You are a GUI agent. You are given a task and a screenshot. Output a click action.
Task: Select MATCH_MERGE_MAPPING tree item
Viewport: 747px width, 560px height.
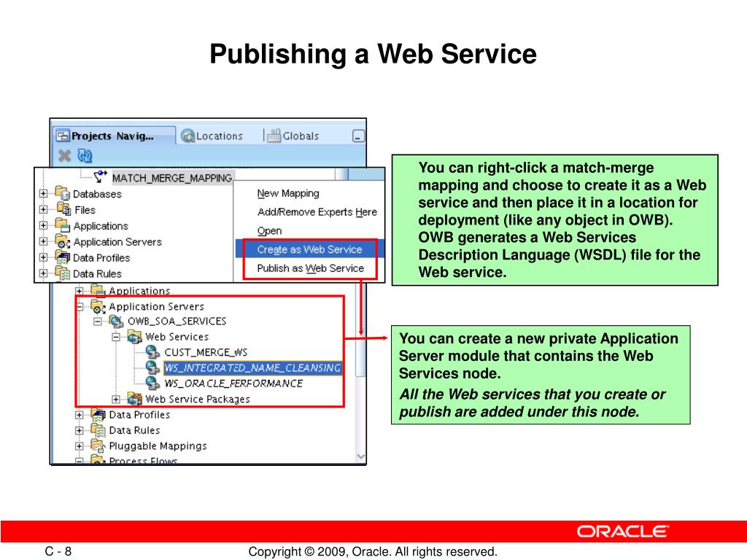pos(172,178)
